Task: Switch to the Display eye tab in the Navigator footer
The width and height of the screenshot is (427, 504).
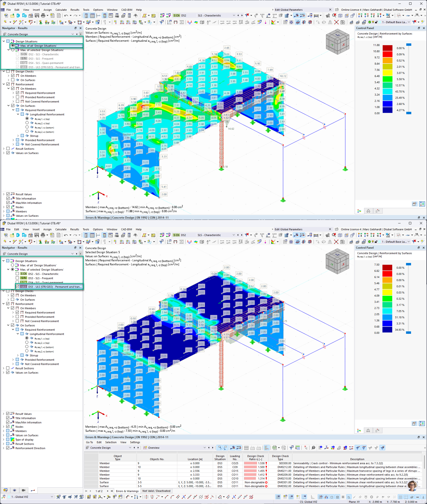Action: pos(15,490)
